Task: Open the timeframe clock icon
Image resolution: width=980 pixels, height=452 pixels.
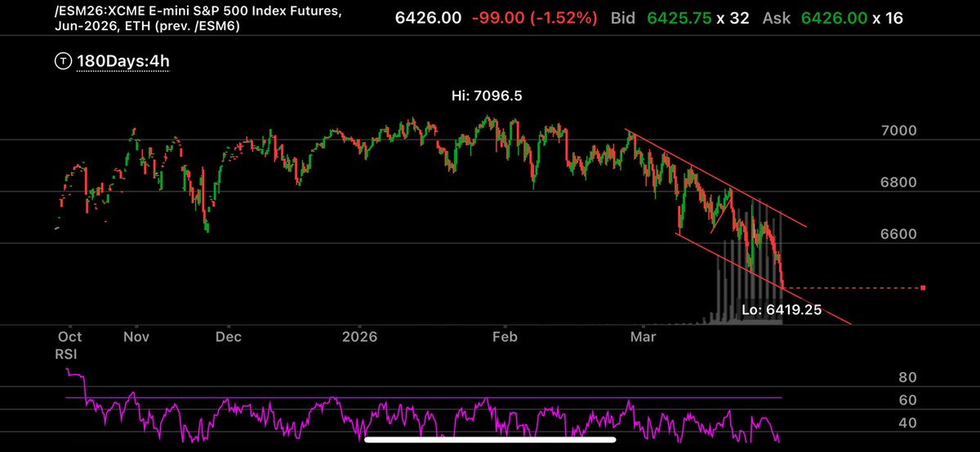Action: tap(63, 61)
